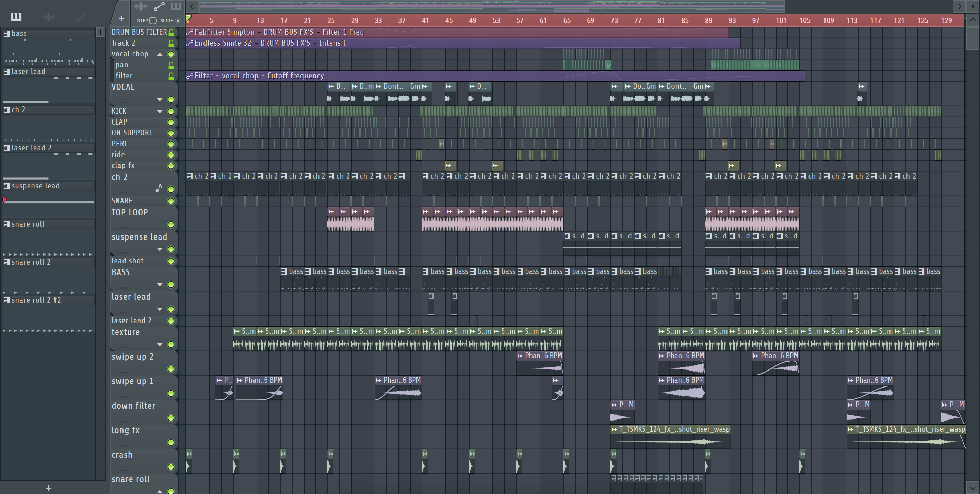Screen dimensions: 980x494
Task: Click bar 65 on the timeline ruler
Action: 567,20
